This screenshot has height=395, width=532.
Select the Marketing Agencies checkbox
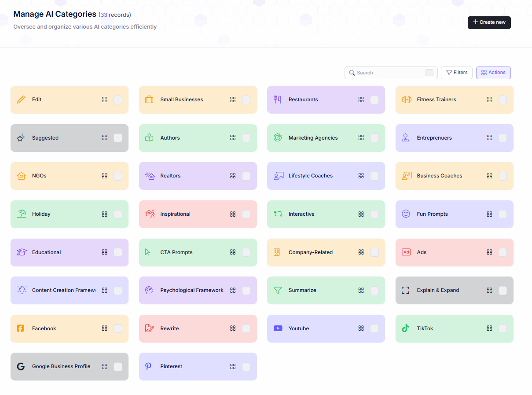tap(374, 138)
